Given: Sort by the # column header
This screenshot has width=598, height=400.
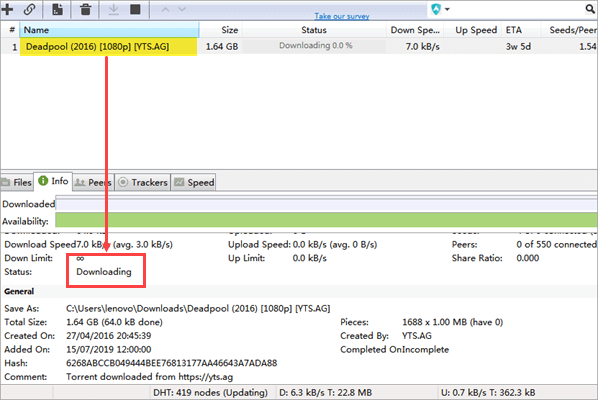Looking at the screenshot, I should point(11,30).
